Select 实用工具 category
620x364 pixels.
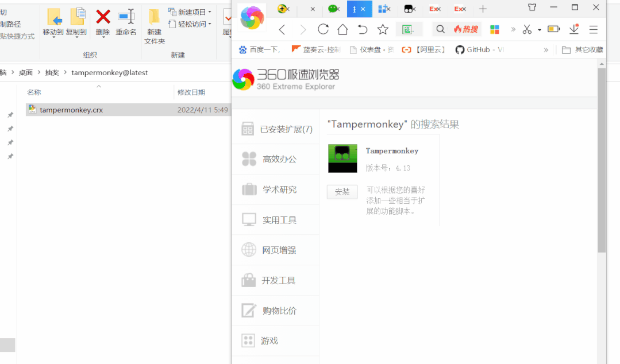tap(276, 220)
